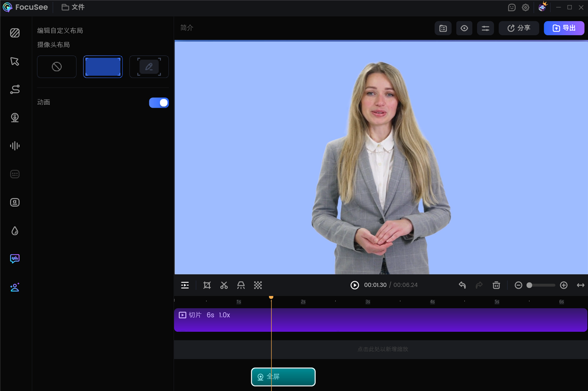Open the webcam settings sidebar icon
This screenshot has height=391, width=588.
click(15, 117)
